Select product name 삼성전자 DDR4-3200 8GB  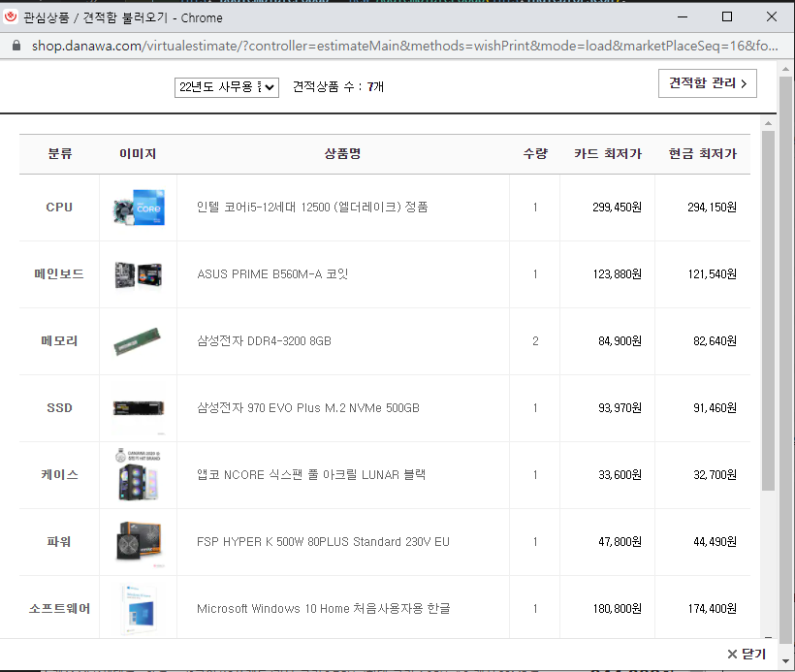(x=264, y=340)
